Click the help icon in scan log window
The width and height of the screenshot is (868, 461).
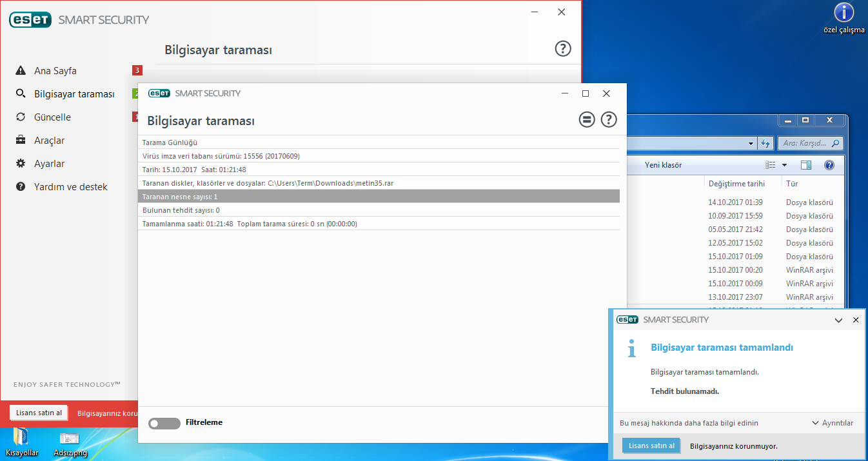609,119
